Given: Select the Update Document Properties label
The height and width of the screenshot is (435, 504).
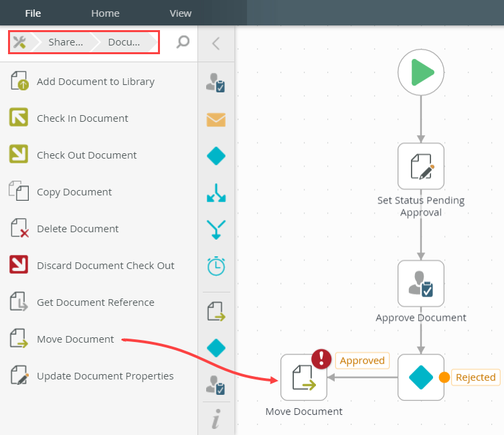Looking at the screenshot, I should (x=105, y=376).
